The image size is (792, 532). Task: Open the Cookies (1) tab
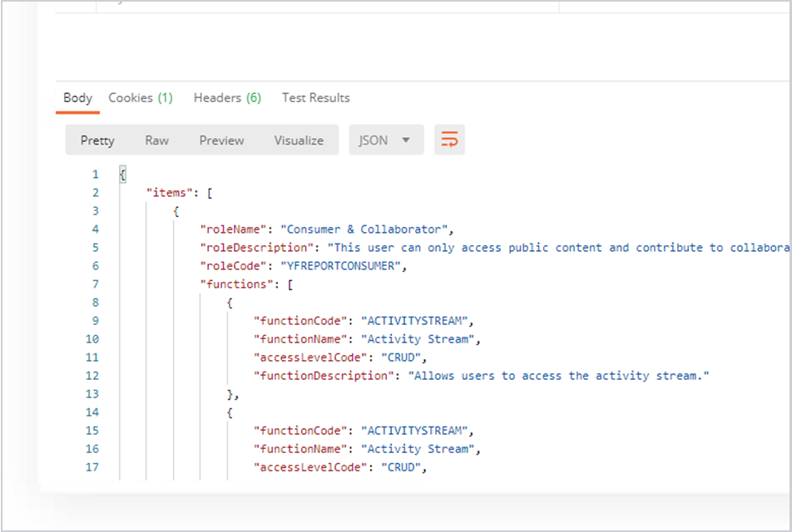tap(141, 98)
